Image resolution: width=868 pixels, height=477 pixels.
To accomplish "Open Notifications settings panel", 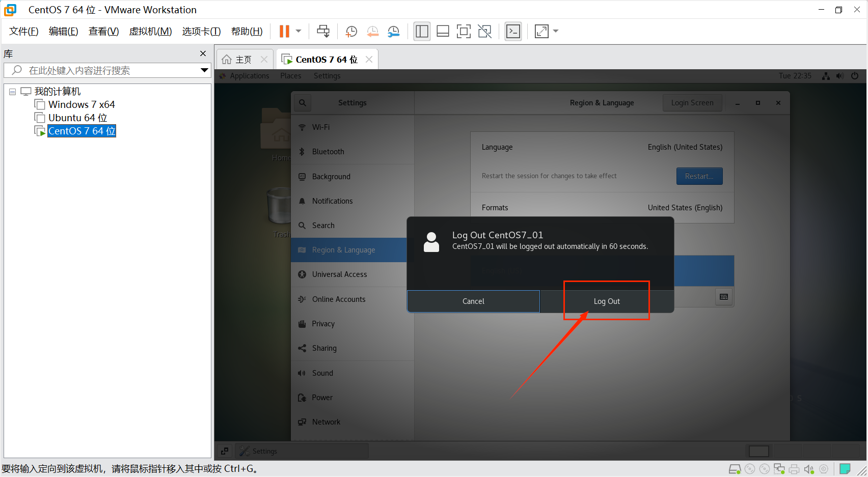I will click(x=352, y=201).
